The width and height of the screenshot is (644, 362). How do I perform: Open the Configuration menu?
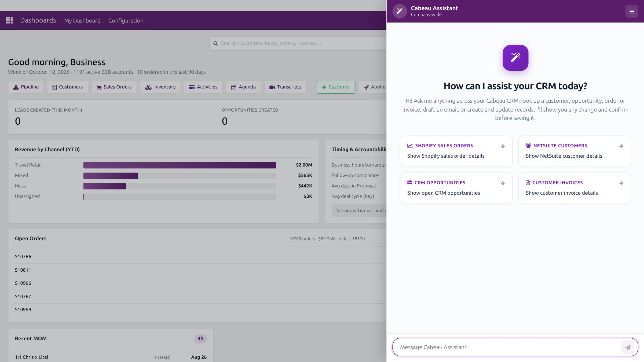[x=126, y=20]
